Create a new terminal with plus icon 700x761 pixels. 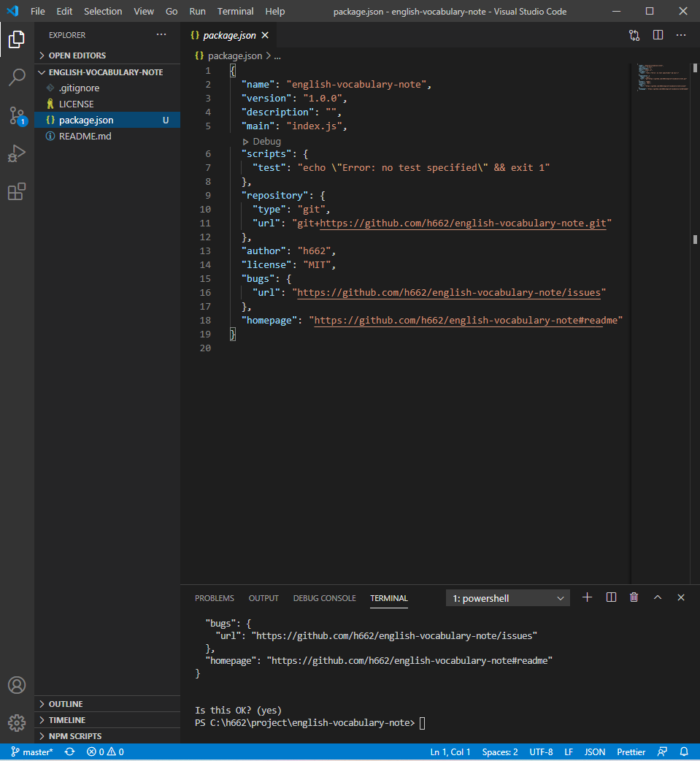coord(587,597)
